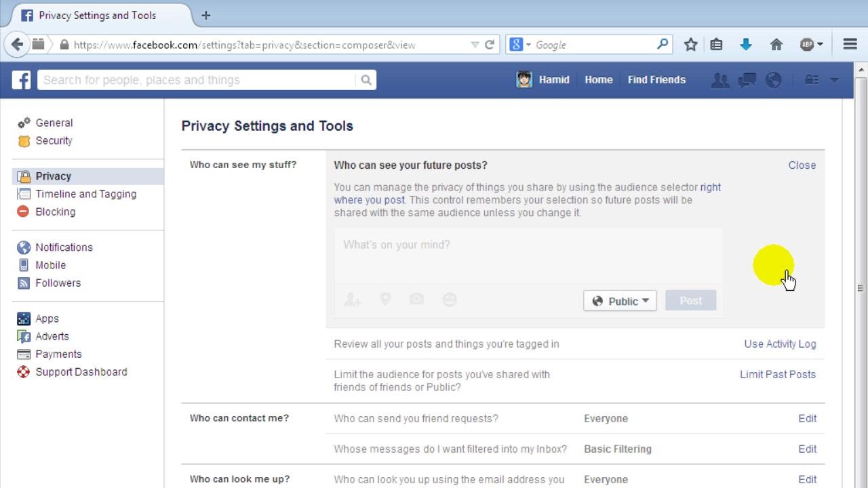Image resolution: width=868 pixels, height=488 pixels.
Task: Open Security settings in sidebar
Action: coord(54,141)
